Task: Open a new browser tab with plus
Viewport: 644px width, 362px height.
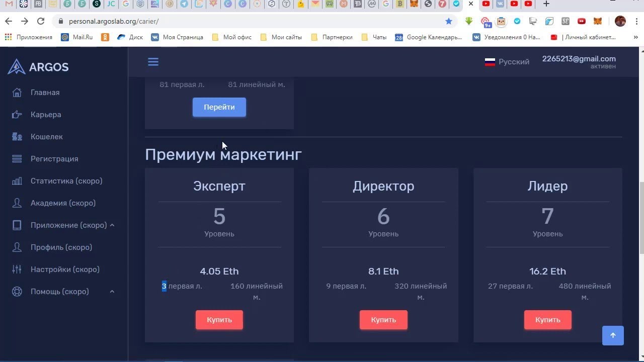Action: point(546,4)
